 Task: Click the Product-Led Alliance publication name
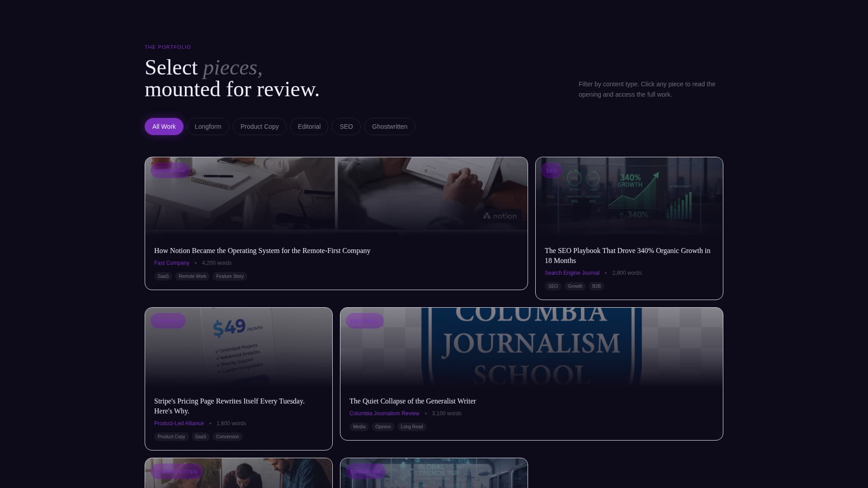click(x=179, y=423)
